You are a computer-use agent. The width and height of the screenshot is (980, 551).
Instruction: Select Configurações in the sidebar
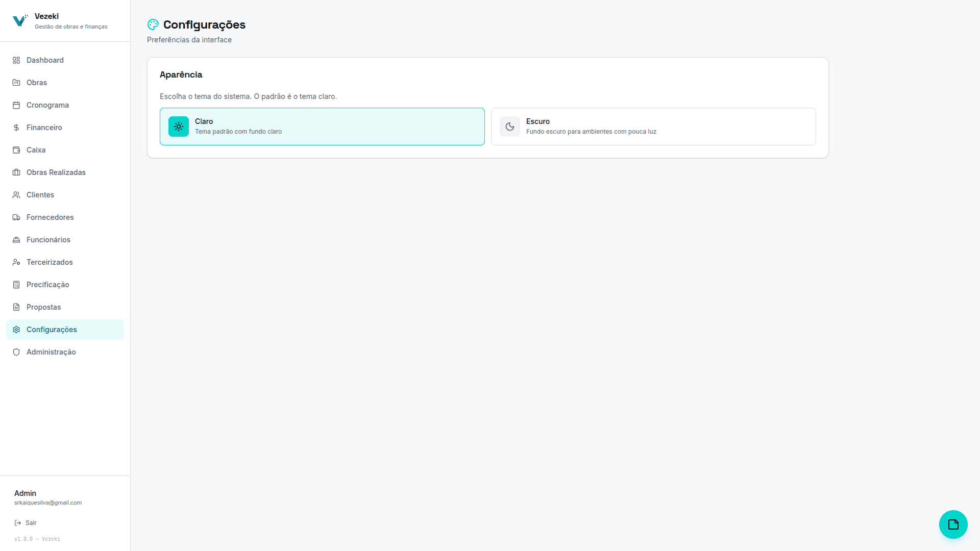[65, 330]
